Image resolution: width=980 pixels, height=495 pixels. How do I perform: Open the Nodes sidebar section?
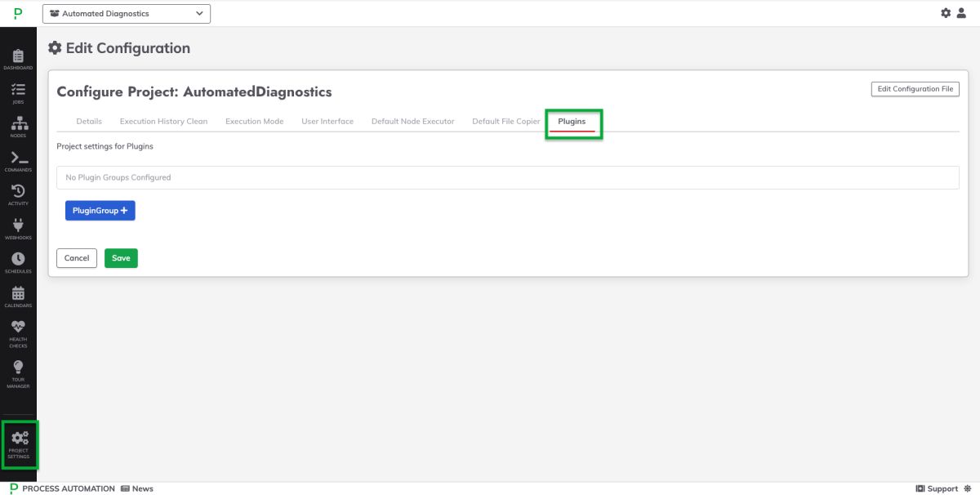point(18,127)
